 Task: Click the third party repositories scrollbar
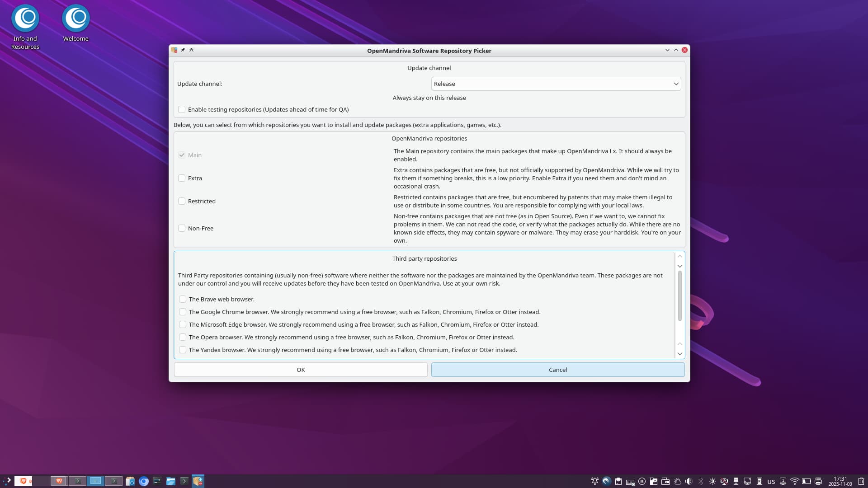[x=679, y=296]
